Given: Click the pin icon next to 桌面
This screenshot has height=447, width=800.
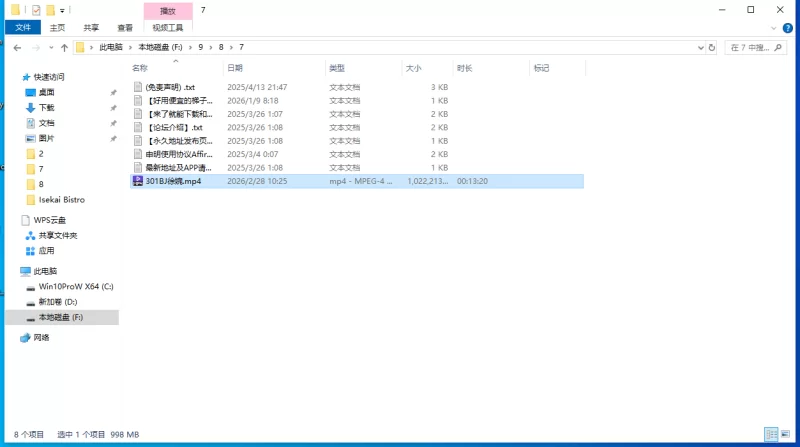Looking at the screenshot, I should click(113, 93).
